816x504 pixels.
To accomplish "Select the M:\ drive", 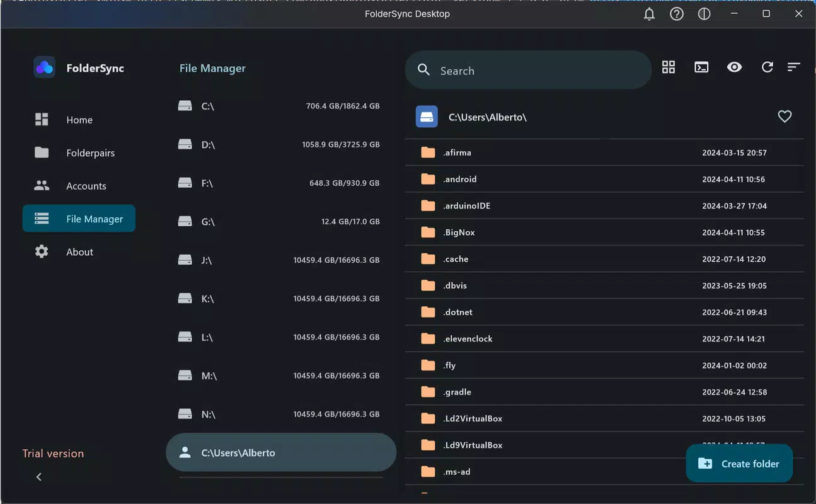I will coord(280,375).
